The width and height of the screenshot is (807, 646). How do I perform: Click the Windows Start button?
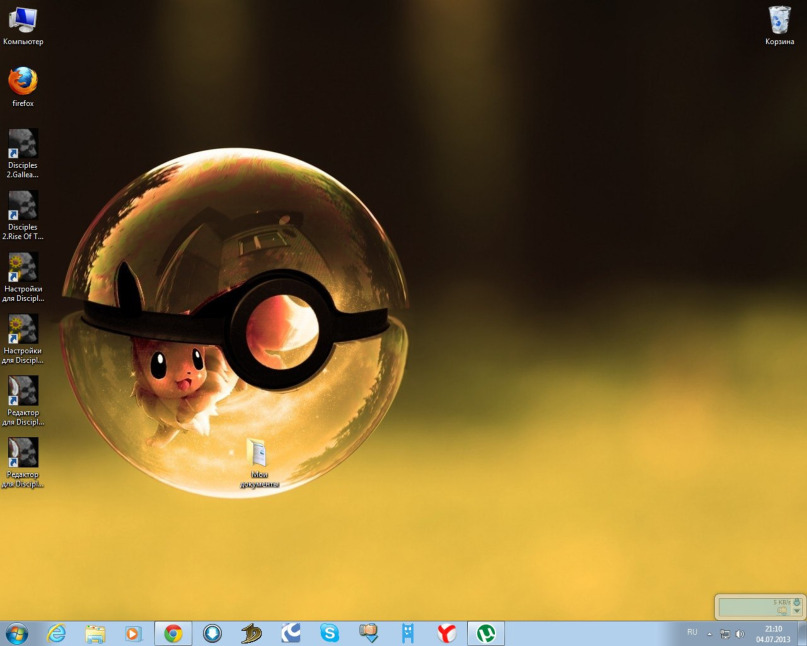pyautogui.click(x=17, y=633)
